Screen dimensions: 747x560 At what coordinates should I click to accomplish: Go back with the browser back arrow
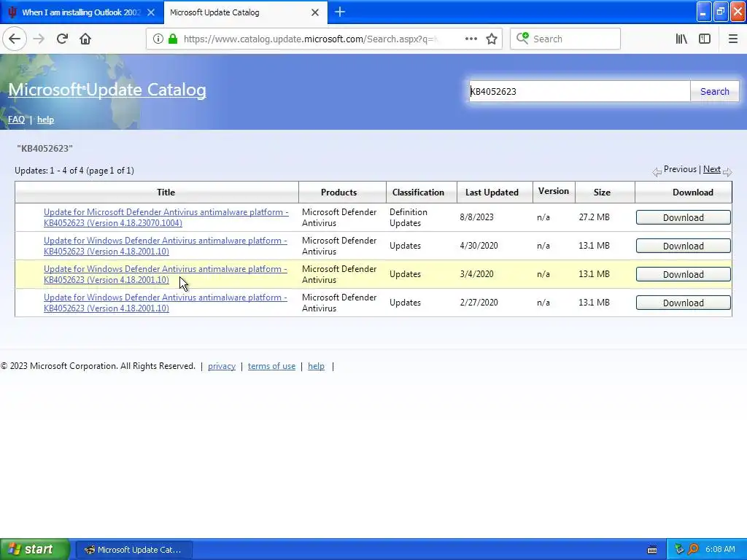(15, 39)
